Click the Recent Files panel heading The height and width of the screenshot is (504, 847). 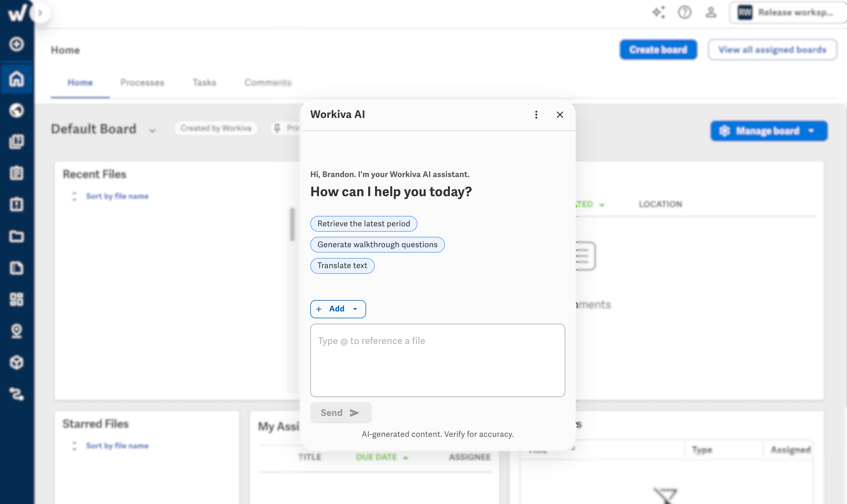(94, 174)
